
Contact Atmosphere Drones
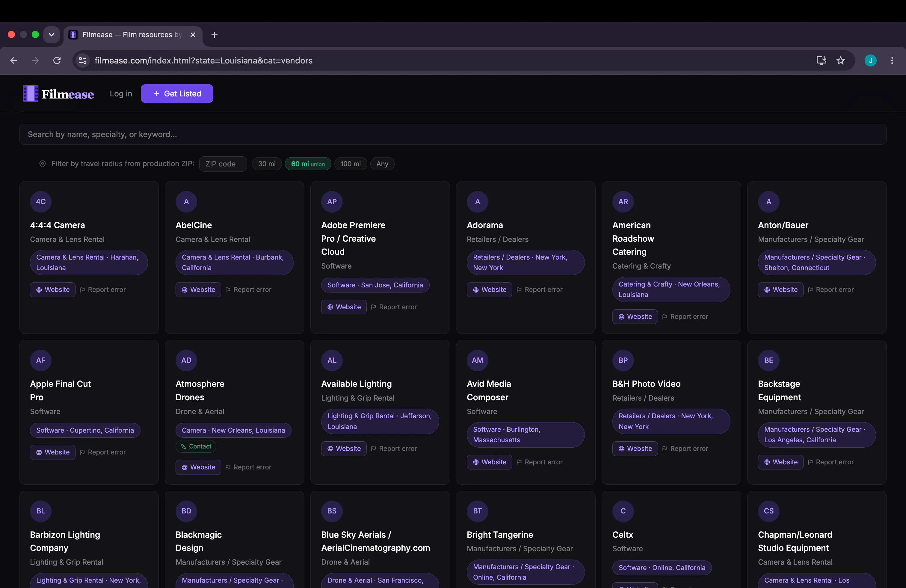[196, 446]
